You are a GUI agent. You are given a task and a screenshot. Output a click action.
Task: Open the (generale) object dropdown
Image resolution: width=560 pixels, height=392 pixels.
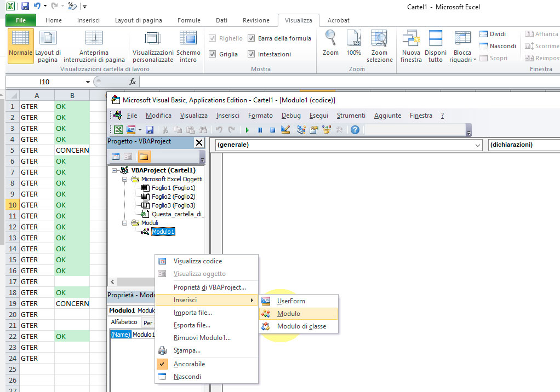coord(477,145)
